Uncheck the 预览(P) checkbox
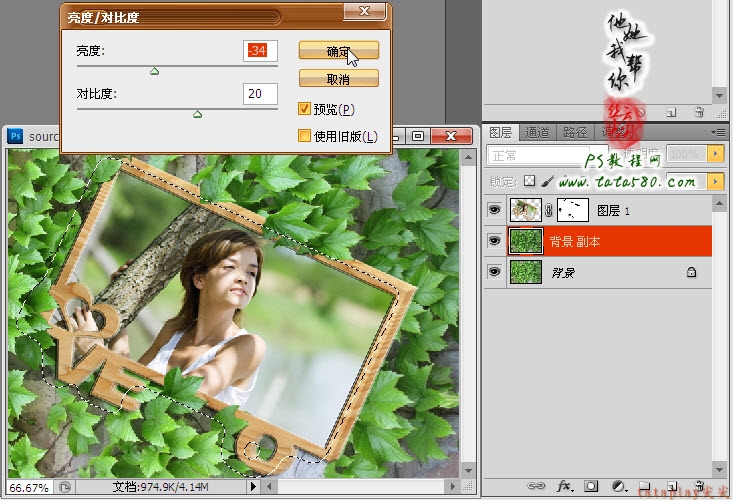This screenshot has width=733, height=500. (304, 109)
